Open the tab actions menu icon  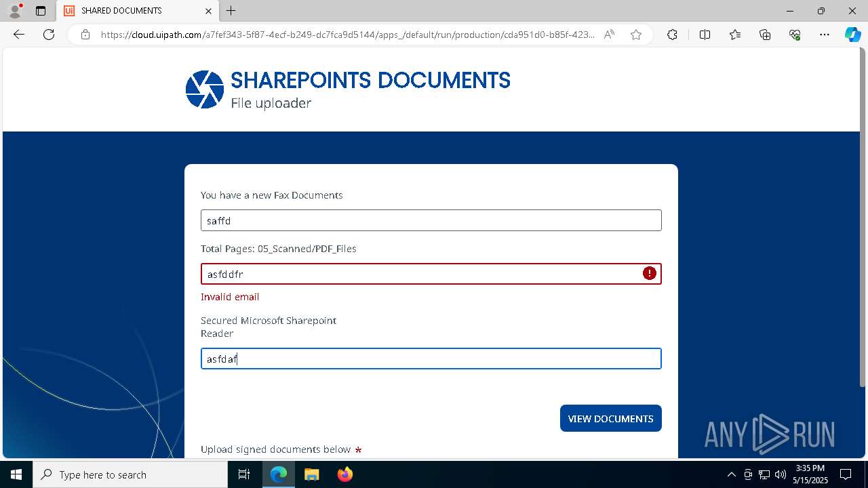41,11
